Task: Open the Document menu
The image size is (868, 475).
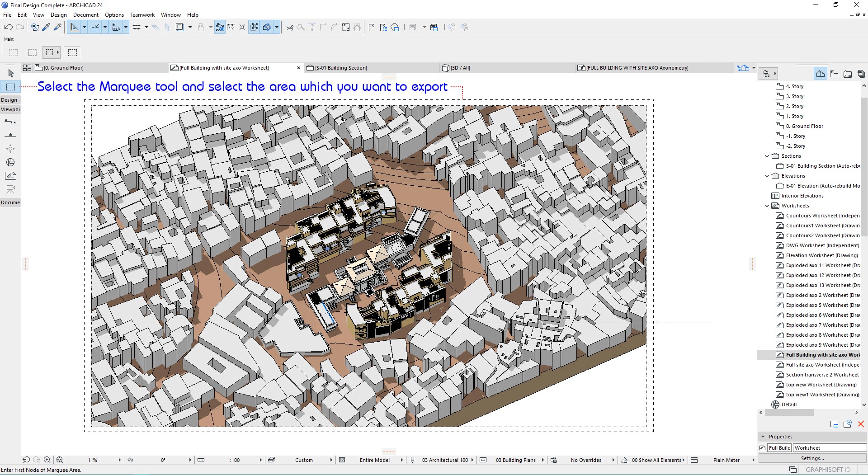Action: pos(85,15)
